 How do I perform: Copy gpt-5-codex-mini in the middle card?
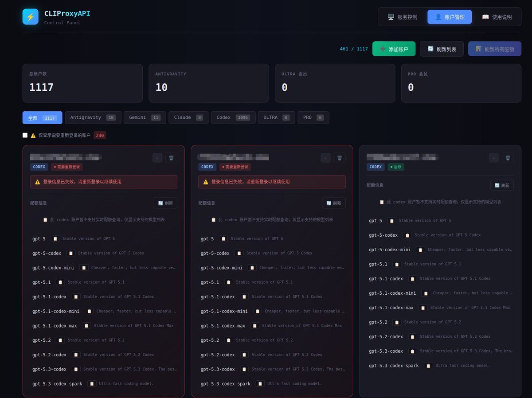pyautogui.click(x=252, y=268)
